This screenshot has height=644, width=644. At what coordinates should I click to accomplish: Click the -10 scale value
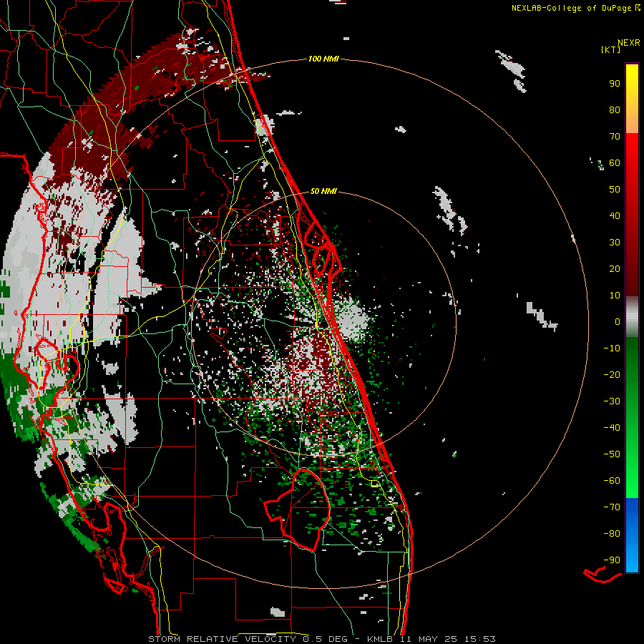[612, 348]
